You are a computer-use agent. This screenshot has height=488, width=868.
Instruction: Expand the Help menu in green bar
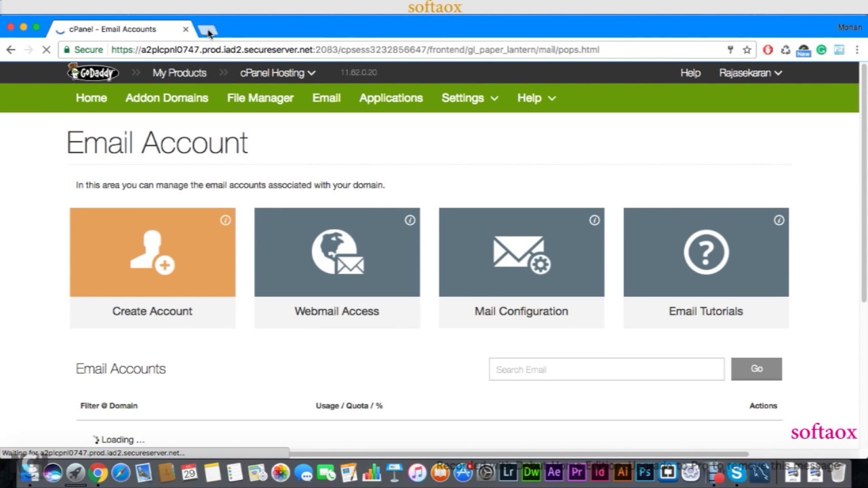pos(536,98)
